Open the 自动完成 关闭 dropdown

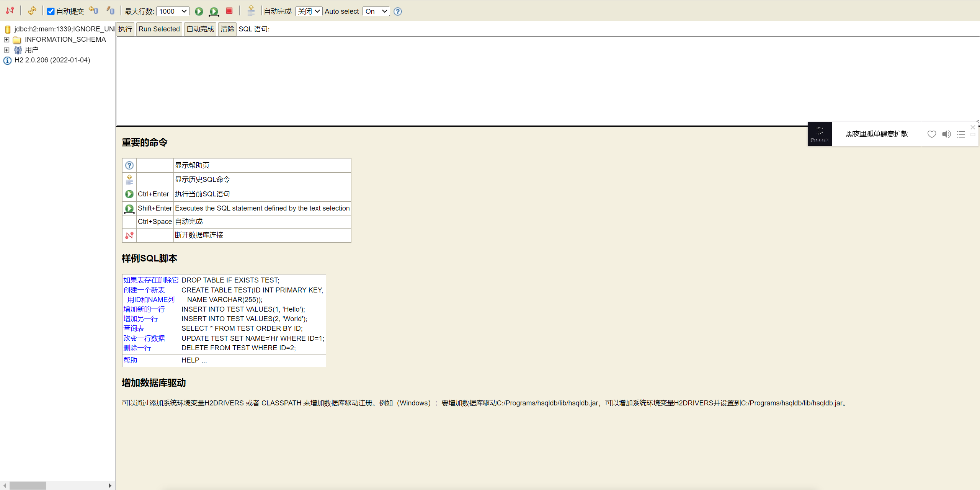[309, 11]
